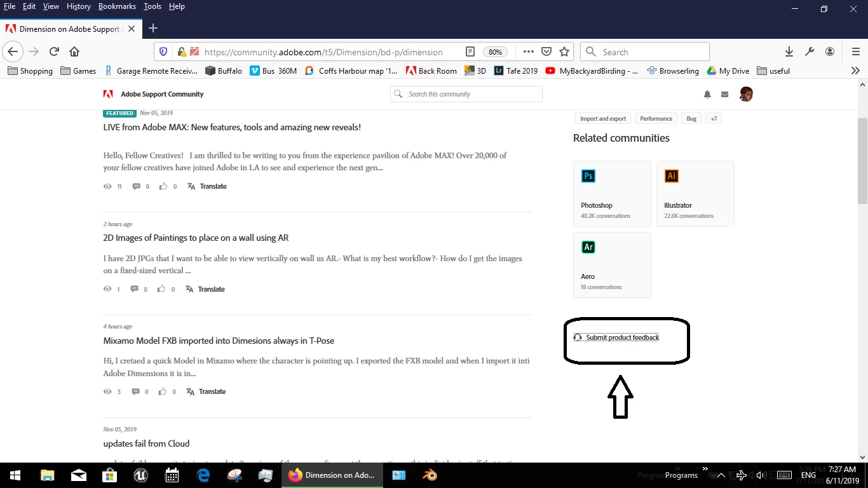Open History menu
The height and width of the screenshot is (488, 868).
(x=79, y=6)
